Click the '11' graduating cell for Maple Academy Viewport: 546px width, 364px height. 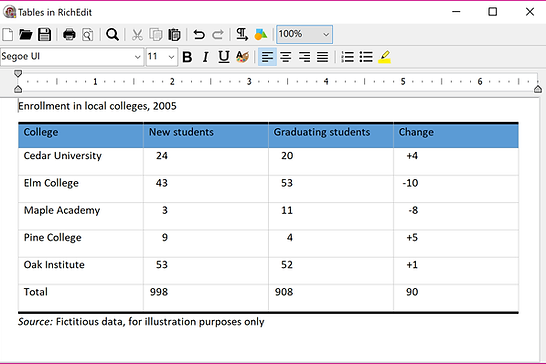[x=331, y=216]
